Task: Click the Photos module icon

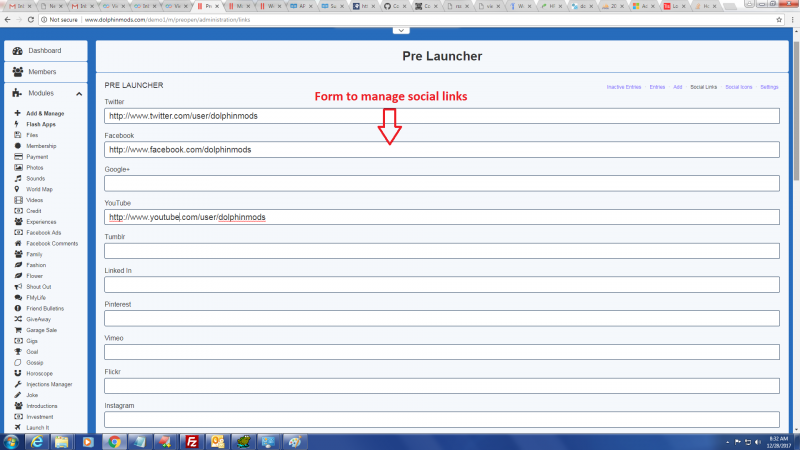Action: [18, 167]
